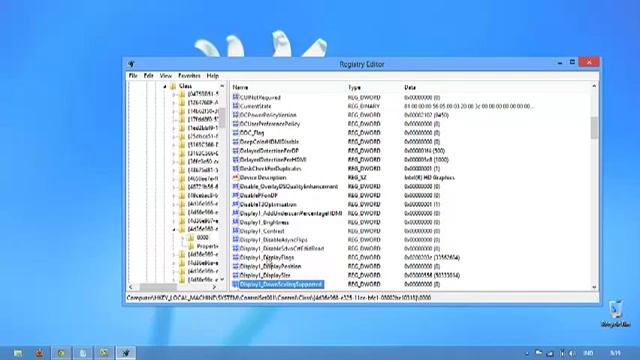Collapse the expanded key containing 0000
This screenshot has width=640, height=360.
pos(174,229)
